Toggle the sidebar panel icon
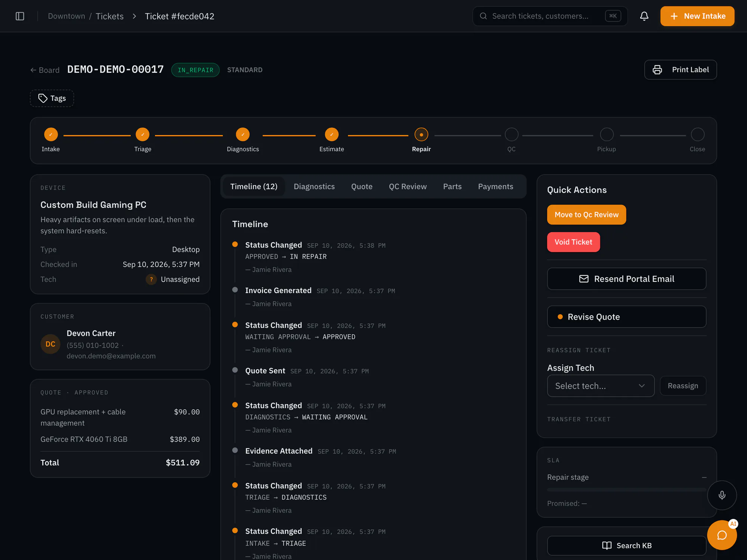The width and height of the screenshot is (747, 560). [x=20, y=16]
